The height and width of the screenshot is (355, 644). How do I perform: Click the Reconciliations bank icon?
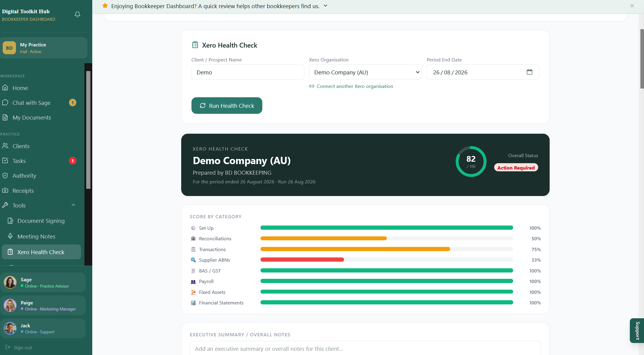[x=193, y=238]
